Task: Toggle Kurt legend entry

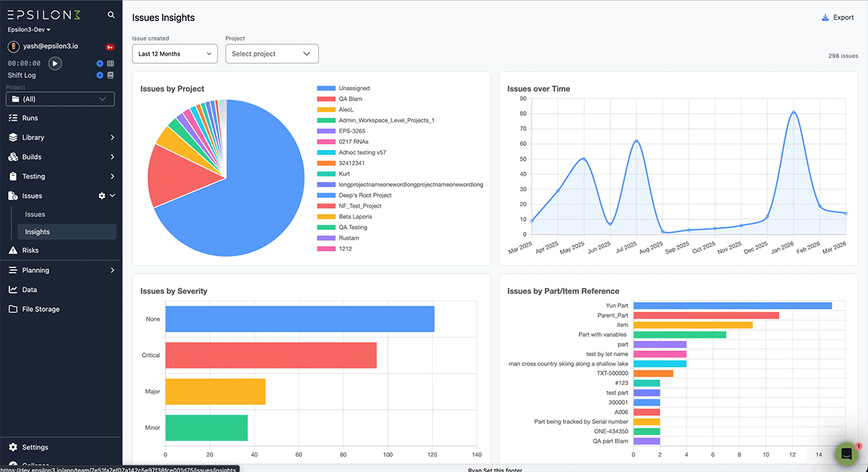Action: (333, 174)
